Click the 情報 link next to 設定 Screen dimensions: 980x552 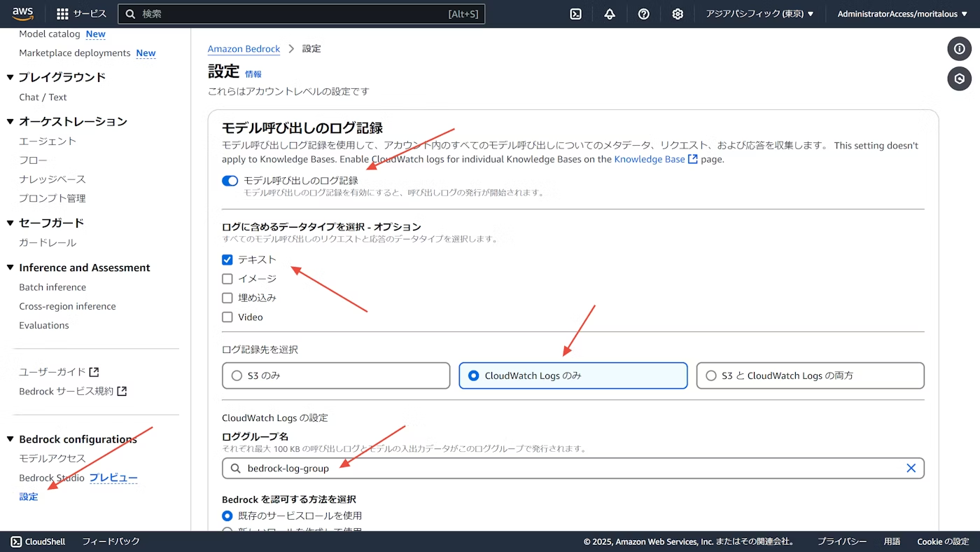point(253,74)
